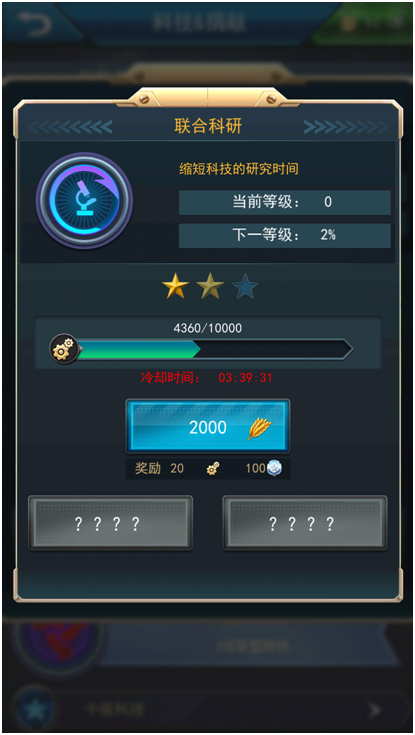415x735 pixels.
Task: Click the right chevron arrows by title
Action: 346,126
